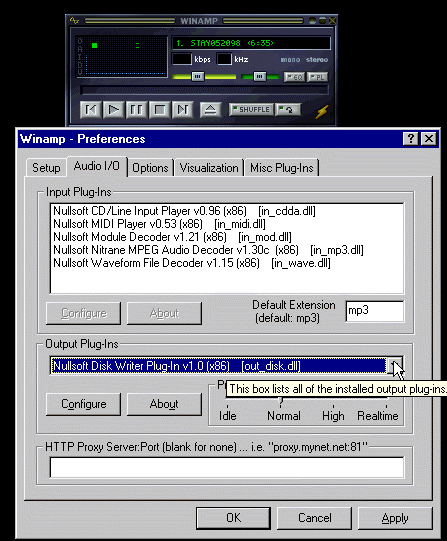Confirm preferences with the OK button
Image resolution: width=447 pixels, height=541 pixels.
[234, 518]
